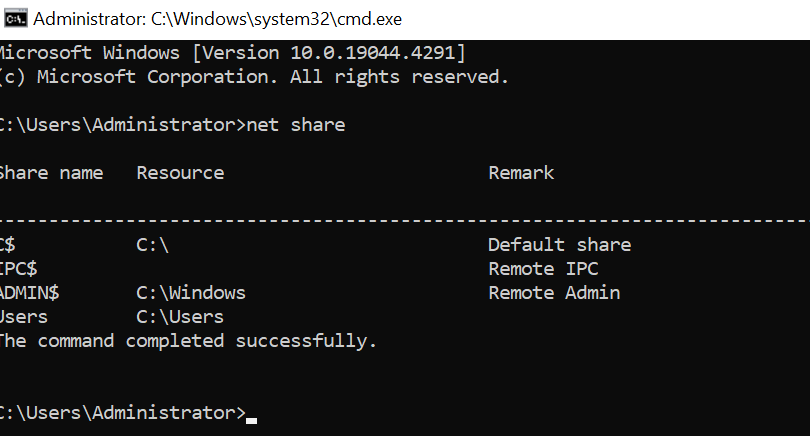Click the window title text 'Administrator: C:\Windows\system32\cmd.exe'
The width and height of the screenshot is (810, 436).
217,19
